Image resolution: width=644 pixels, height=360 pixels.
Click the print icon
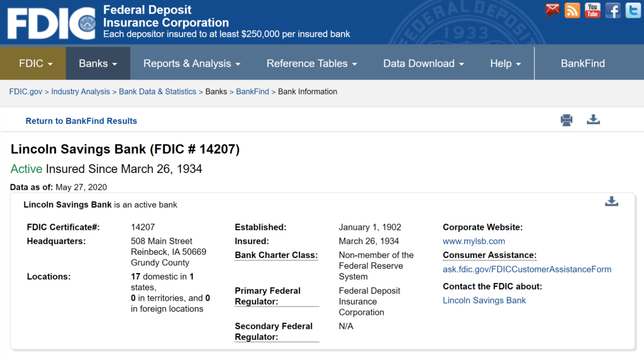pos(567,120)
